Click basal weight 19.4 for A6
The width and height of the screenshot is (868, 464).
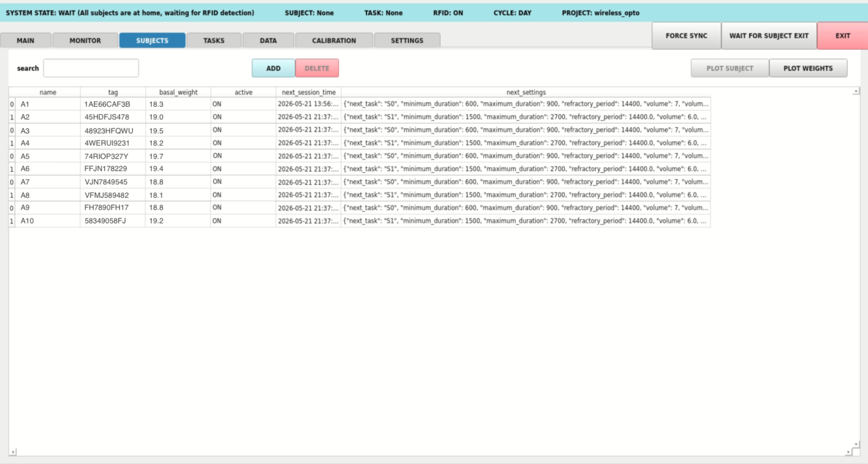pos(178,169)
